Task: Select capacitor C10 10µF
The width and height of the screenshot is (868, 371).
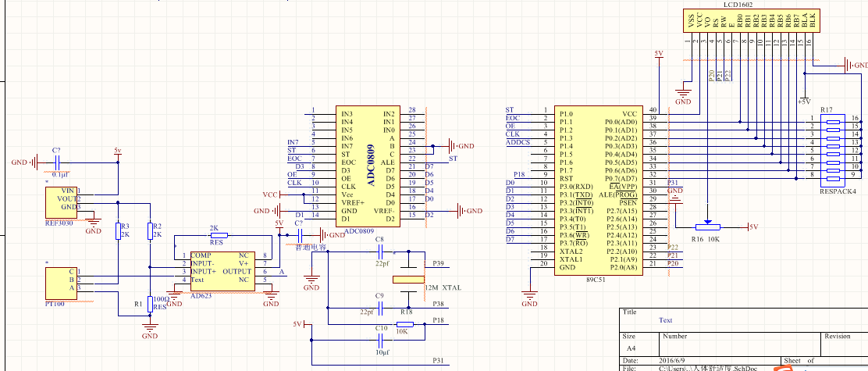Action: click(380, 340)
